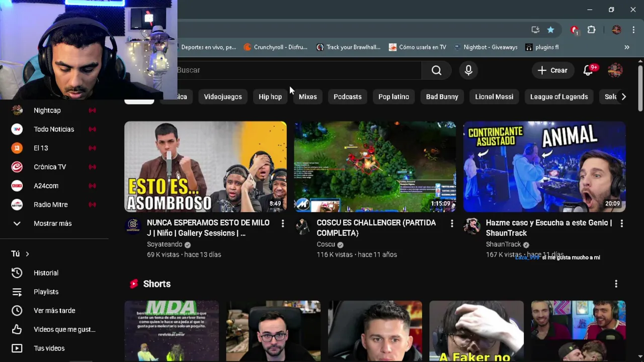The image size is (644, 362).
Task: Click ShaunTrack channel name
Action: 503,244
